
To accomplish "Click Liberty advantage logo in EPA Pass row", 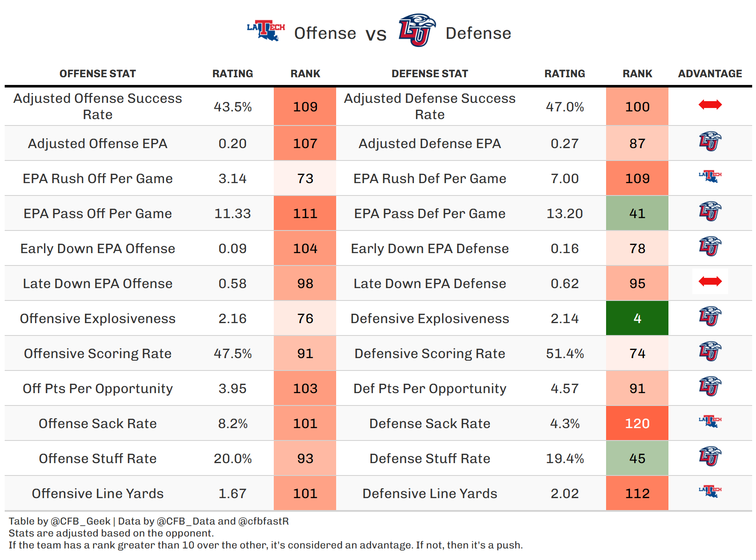I will 710,211.
